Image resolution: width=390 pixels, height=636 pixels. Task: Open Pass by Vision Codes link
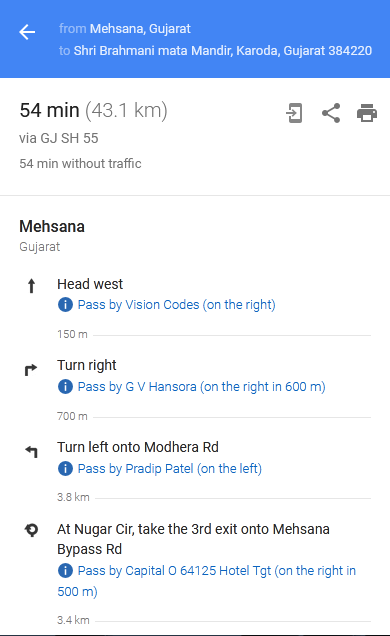176,305
